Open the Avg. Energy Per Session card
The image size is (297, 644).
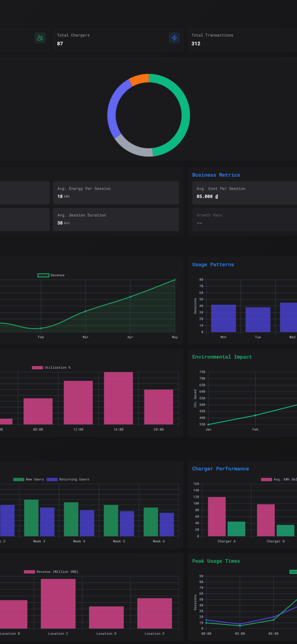[116, 193]
